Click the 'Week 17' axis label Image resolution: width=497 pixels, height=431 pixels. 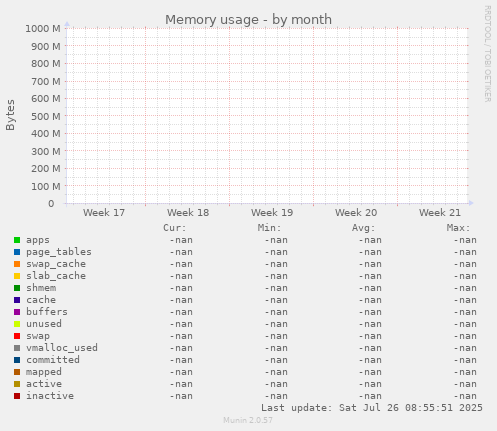click(104, 213)
